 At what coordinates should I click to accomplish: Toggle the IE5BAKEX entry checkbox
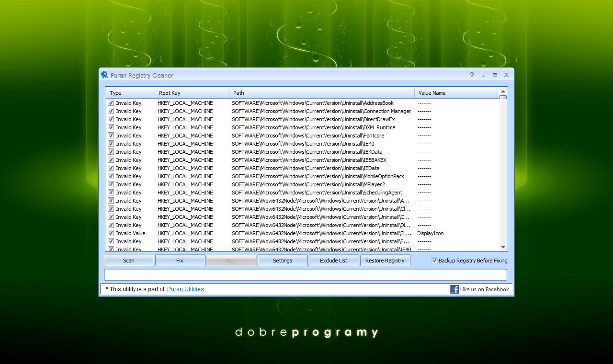[x=111, y=160]
